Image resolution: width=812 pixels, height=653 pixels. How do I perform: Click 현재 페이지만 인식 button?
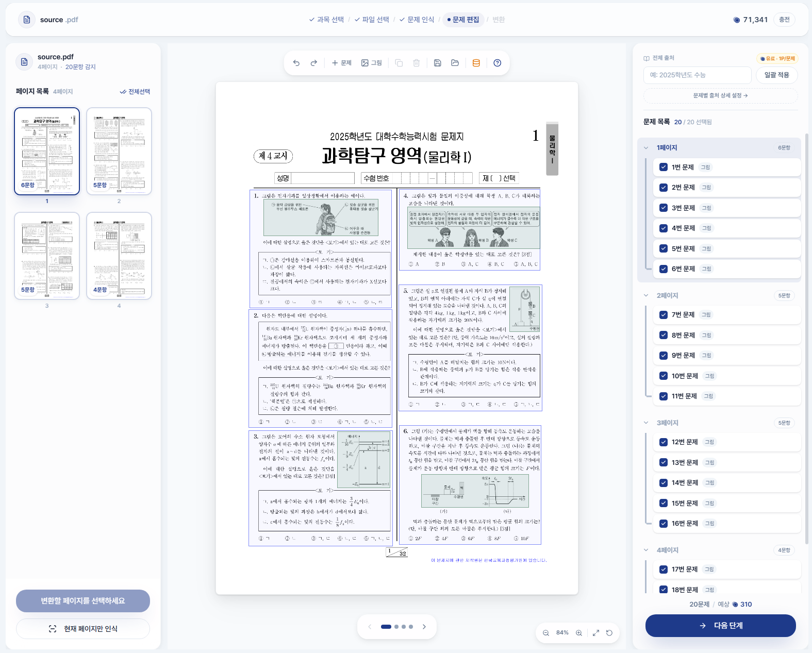tap(83, 629)
